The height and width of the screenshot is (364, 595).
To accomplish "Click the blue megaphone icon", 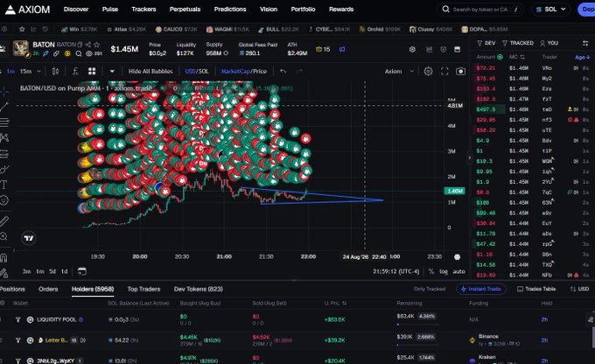I will 342,49.
